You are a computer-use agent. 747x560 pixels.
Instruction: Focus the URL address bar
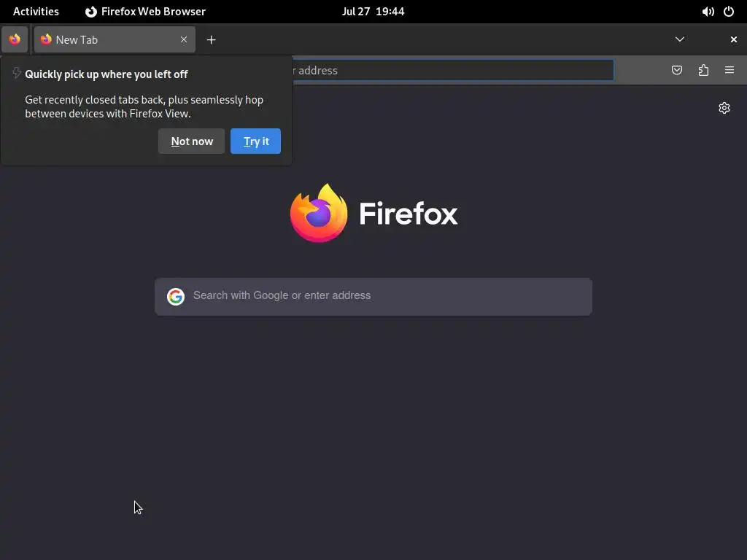[x=452, y=71]
